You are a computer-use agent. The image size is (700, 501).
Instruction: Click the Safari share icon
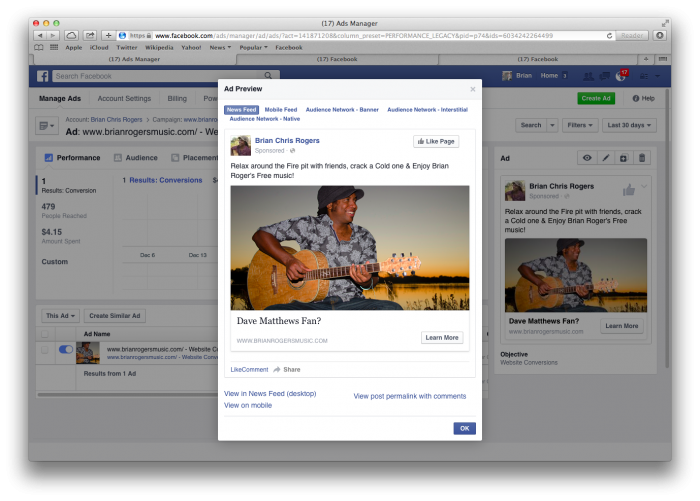coord(90,35)
